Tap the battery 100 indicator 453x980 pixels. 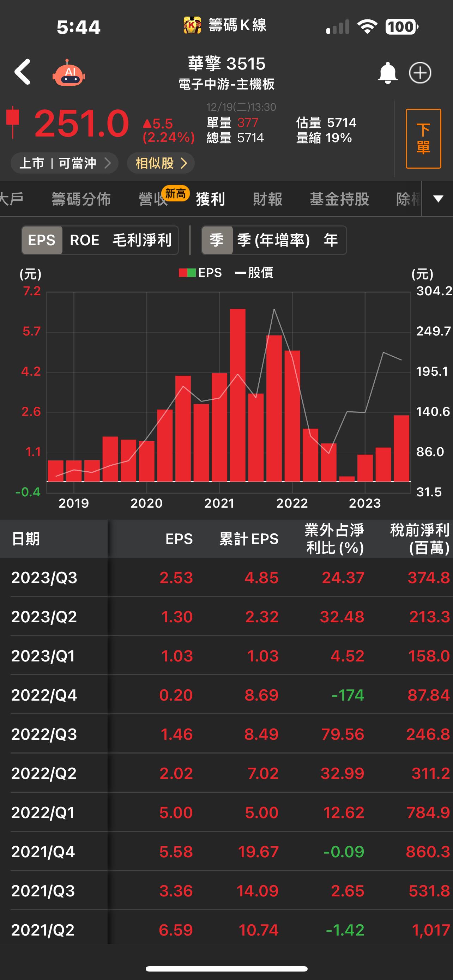[x=401, y=26]
